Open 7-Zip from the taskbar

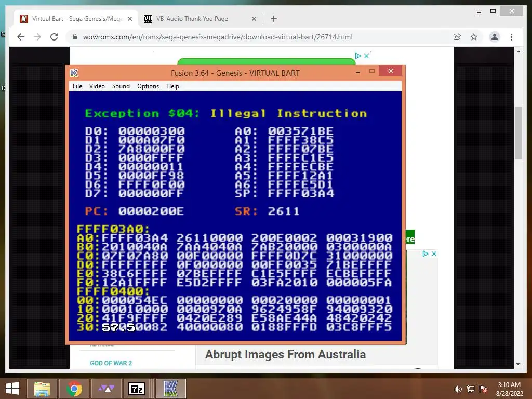click(x=137, y=389)
